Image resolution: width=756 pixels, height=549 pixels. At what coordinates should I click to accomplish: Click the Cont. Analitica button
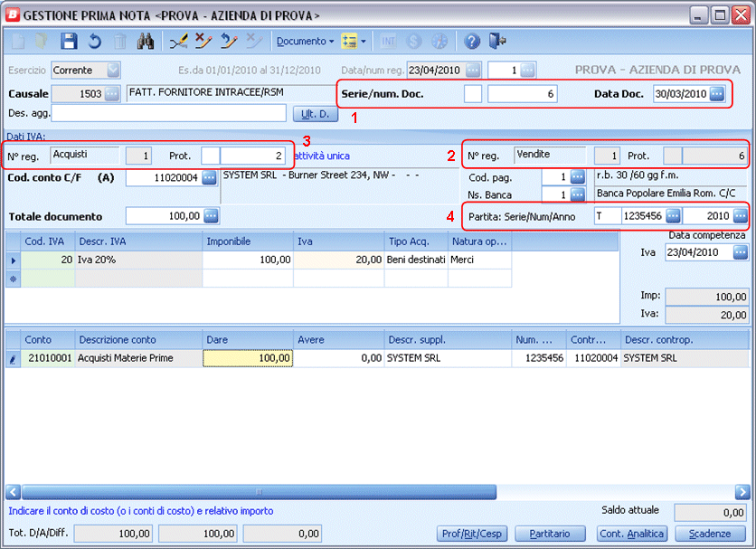coord(632,534)
